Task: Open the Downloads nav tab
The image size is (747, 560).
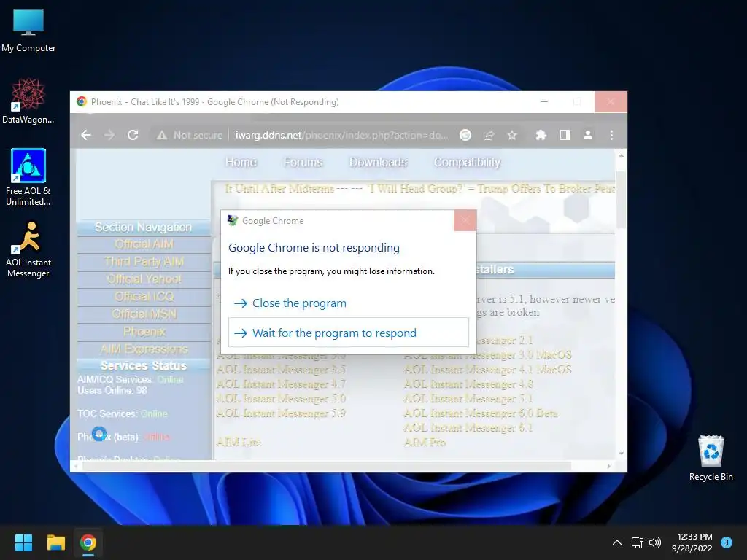Action: 379,163
